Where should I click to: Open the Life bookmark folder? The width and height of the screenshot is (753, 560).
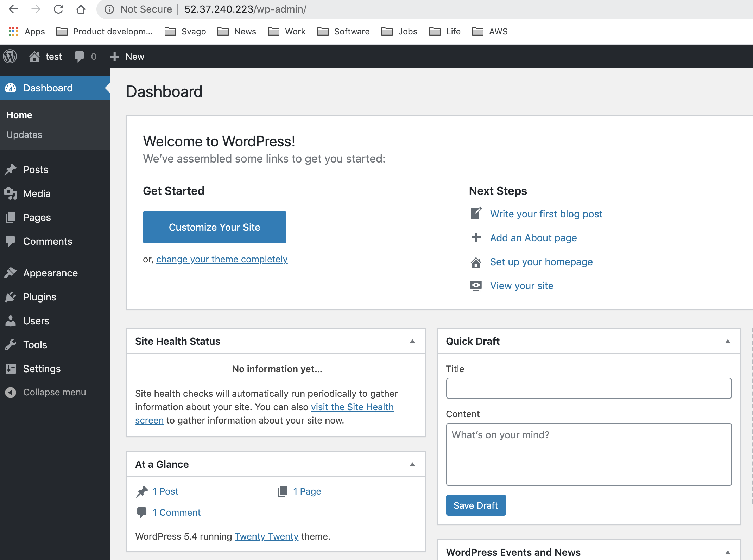click(x=445, y=31)
